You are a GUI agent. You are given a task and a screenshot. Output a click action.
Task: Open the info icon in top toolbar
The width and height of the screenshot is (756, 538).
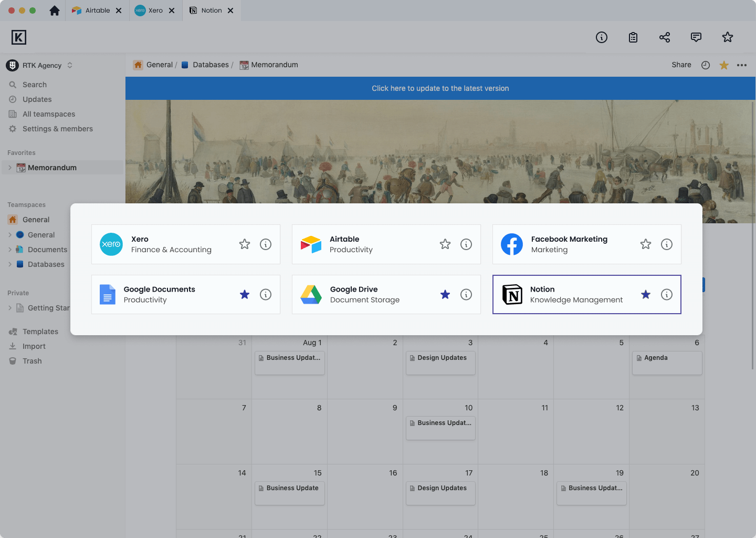(x=602, y=37)
